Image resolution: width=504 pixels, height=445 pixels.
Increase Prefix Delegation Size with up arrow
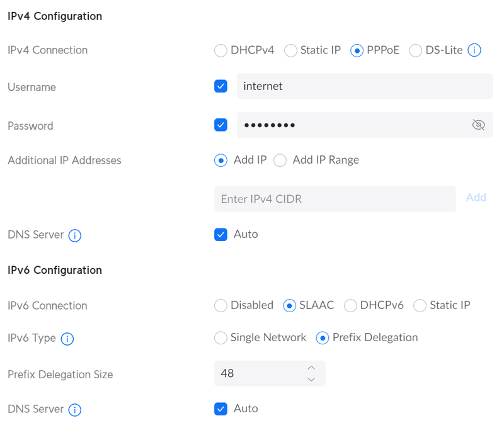pyautogui.click(x=311, y=368)
